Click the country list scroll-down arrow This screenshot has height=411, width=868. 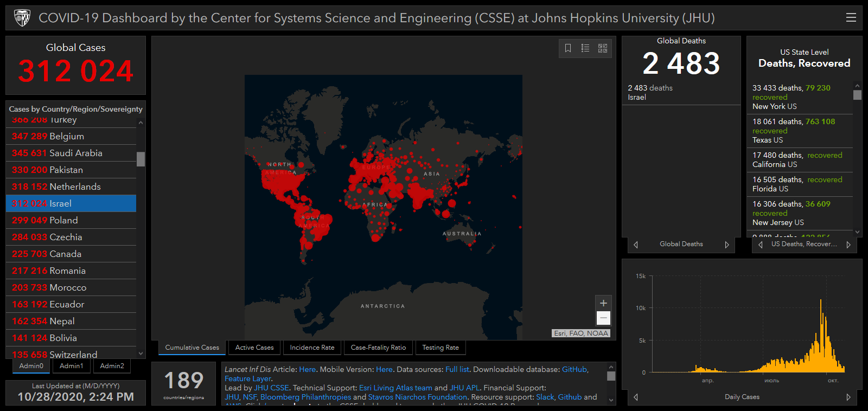141,354
